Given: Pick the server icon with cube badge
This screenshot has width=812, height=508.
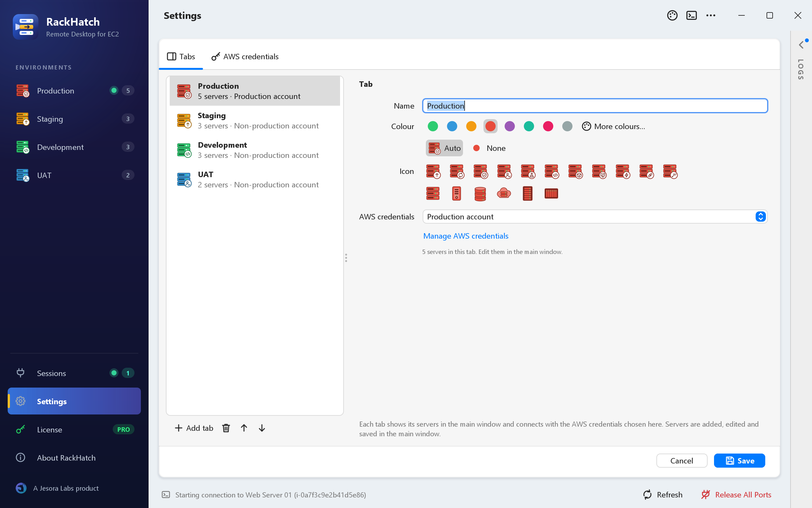Looking at the screenshot, I should (575, 171).
